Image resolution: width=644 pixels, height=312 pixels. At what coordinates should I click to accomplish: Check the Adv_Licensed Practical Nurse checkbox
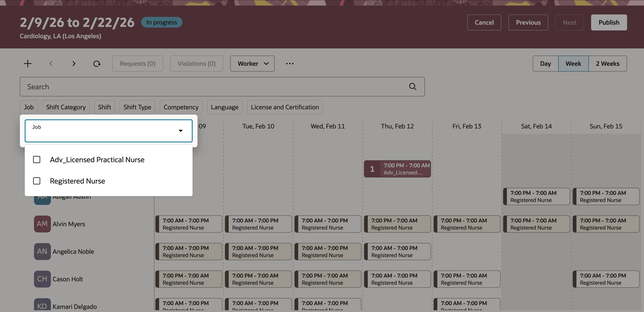pyautogui.click(x=37, y=160)
